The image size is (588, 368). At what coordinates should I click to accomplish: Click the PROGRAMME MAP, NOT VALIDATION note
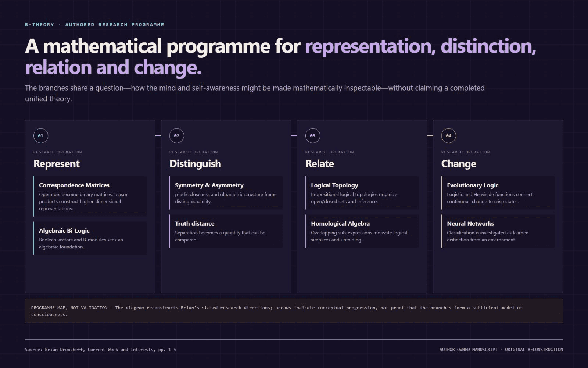click(x=294, y=311)
